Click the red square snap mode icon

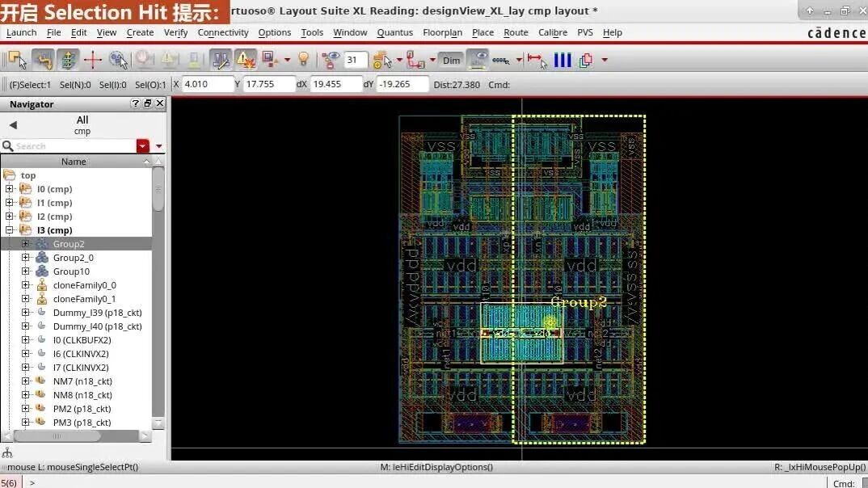(270, 59)
